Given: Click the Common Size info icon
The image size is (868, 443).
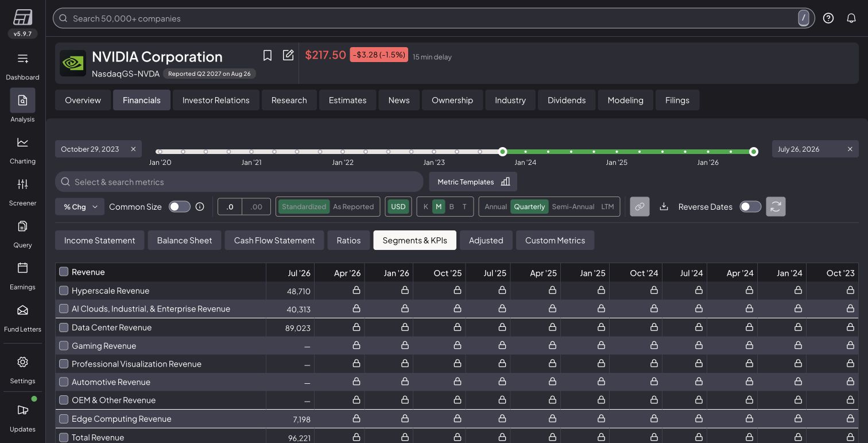Looking at the screenshot, I should (x=200, y=207).
